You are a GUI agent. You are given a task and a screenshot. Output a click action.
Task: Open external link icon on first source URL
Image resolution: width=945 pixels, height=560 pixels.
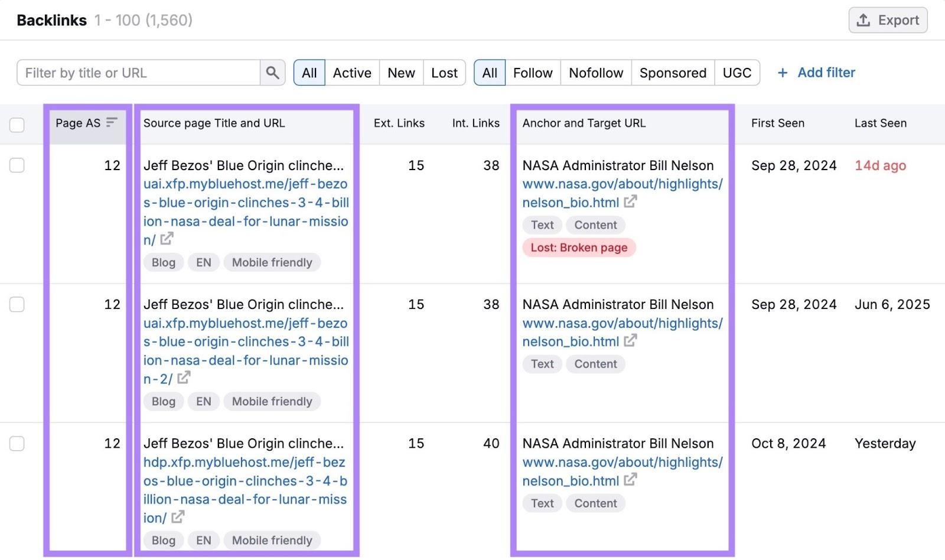pyautogui.click(x=168, y=239)
